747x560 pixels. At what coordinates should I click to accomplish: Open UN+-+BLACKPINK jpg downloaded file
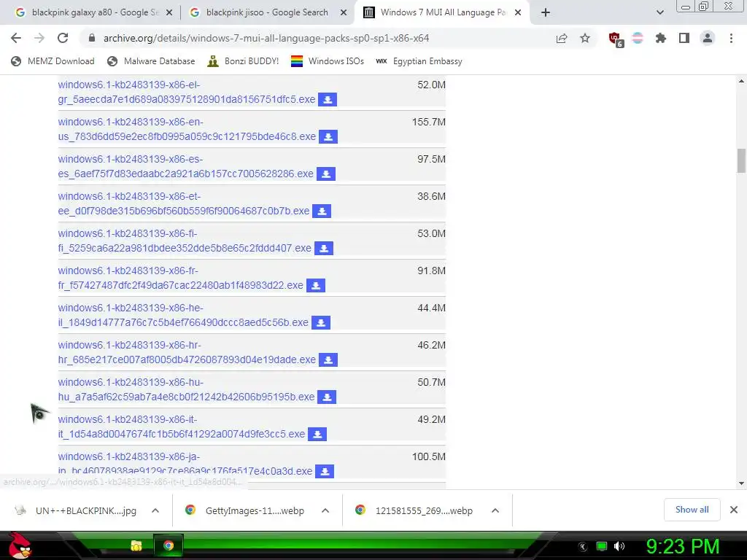click(x=76, y=510)
